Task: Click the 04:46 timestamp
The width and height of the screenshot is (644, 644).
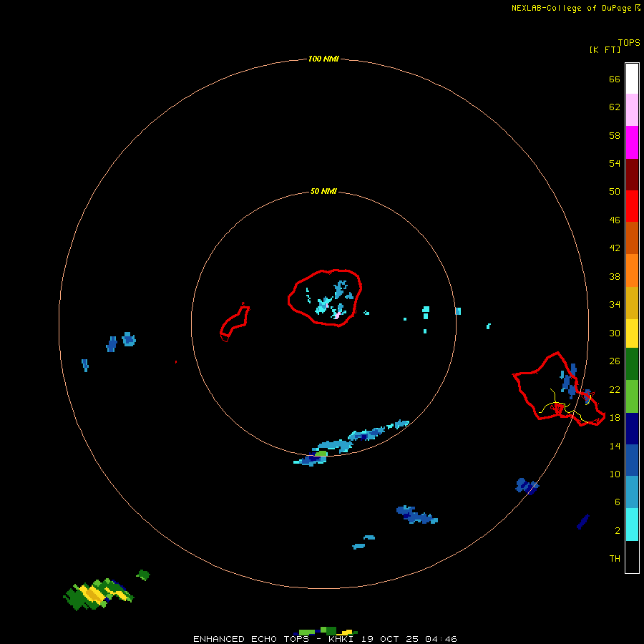Action: pyautogui.click(x=441, y=639)
